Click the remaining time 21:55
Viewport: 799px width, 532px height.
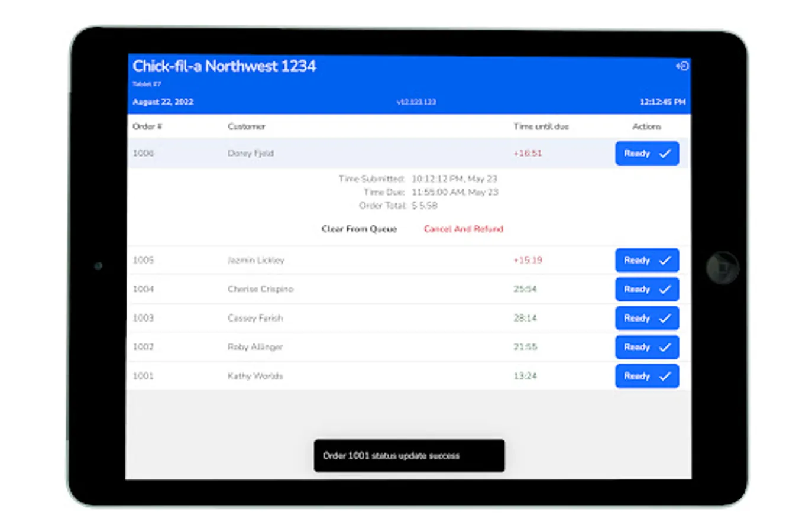525,347
